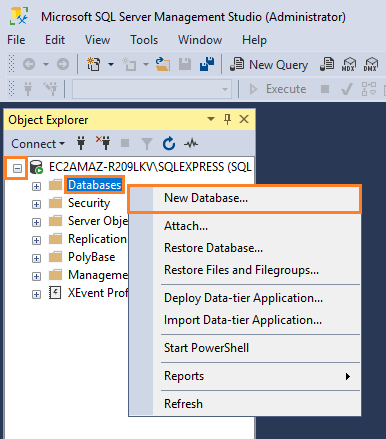
Task: Expand the PolyBase folder node
Action: [36, 258]
